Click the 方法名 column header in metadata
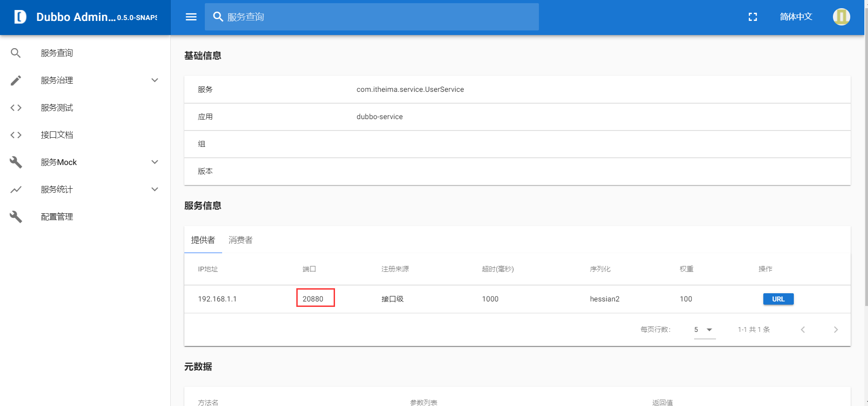Image resolution: width=868 pixels, height=406 pixels. pyautogui.click(x=208, y=402)
